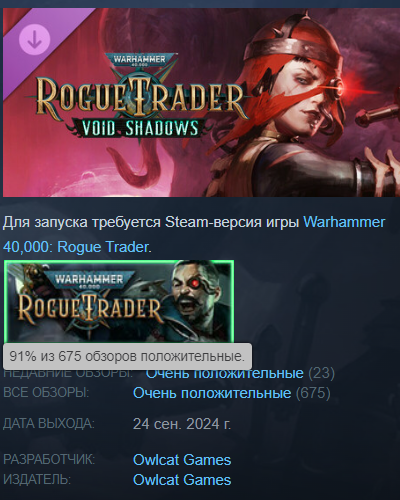Click the purple DLC download arrow icon
Screen dimensions: 400x500
point(35,40)
